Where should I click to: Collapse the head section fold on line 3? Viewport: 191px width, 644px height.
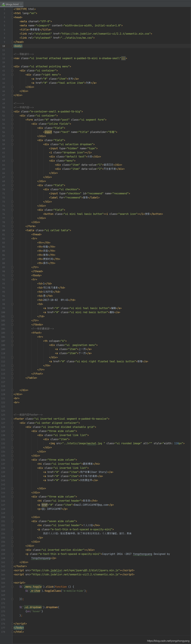(12, 17)
